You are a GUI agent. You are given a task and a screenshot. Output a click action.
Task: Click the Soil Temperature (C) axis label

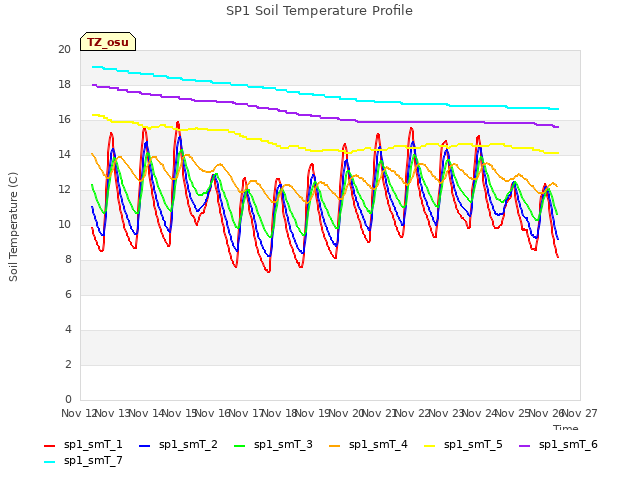[x=13, y=227]
